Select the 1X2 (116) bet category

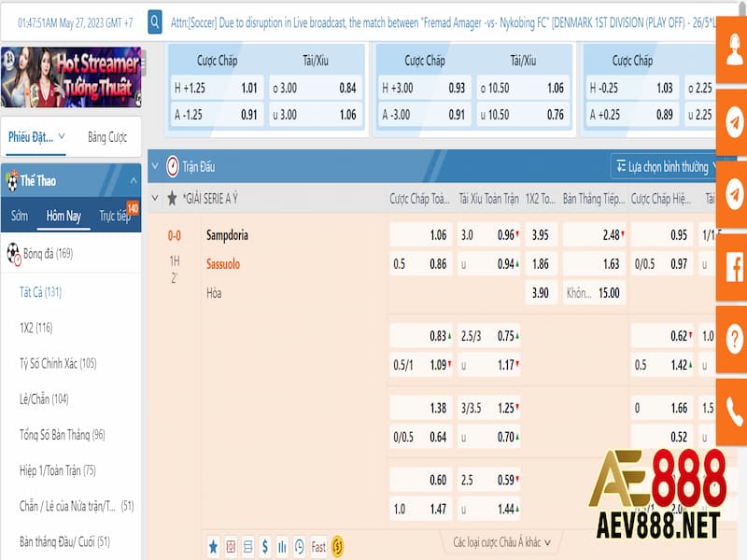pyautogui.click(x=35, y=328)
